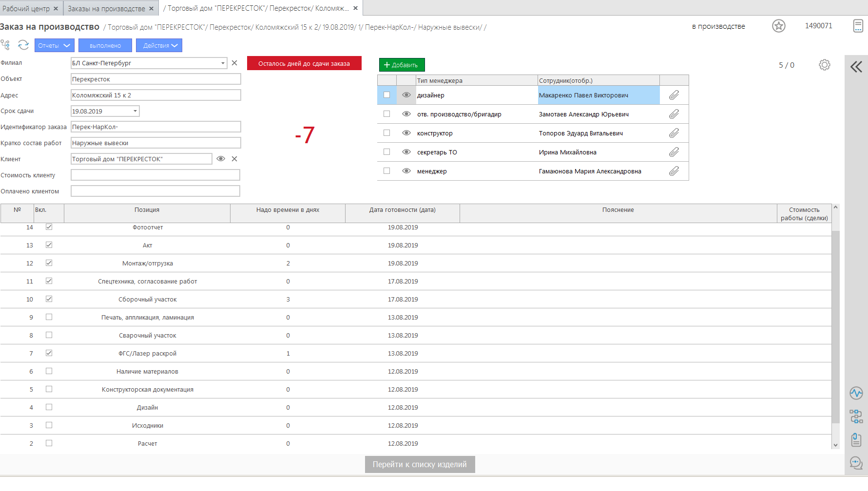Click the green Добавить button
Screen dimensions: 868x491
(x=402, y=65)
